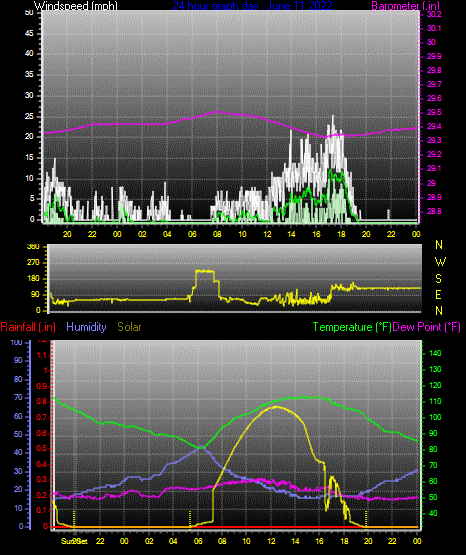Image resolution: width=466 pixels, height=555 pixels.
Task: Select 12 on the windspeed chart time axis
Action: click(x=267, y=234)
